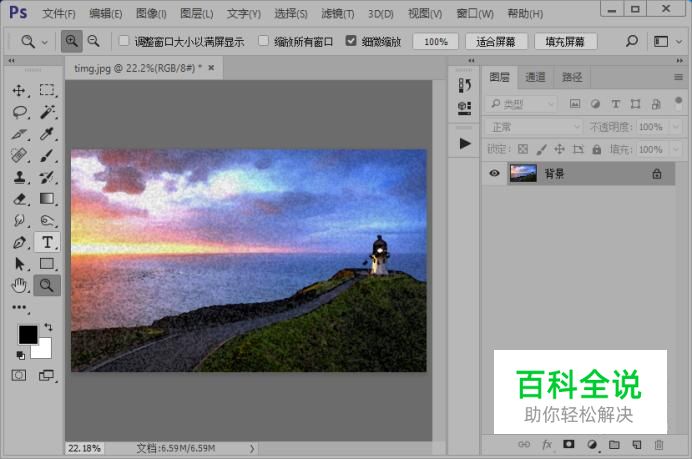Click the 填充屏幕 button

point(565,42)
